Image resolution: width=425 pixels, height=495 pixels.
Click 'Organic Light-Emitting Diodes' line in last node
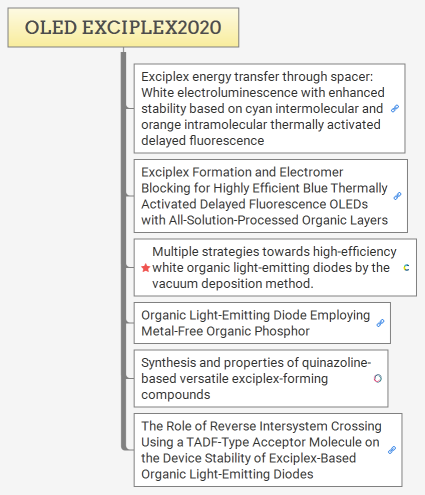(x=227, y=474)
